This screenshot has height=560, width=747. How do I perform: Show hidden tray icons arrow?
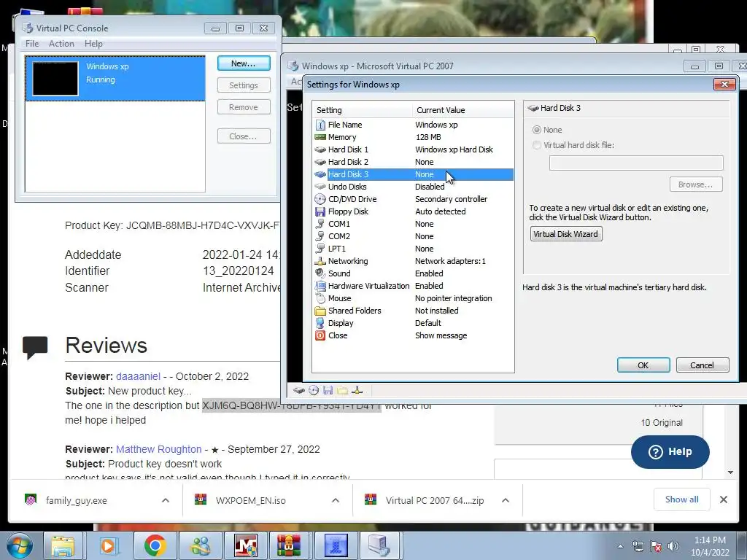(620, 546)
